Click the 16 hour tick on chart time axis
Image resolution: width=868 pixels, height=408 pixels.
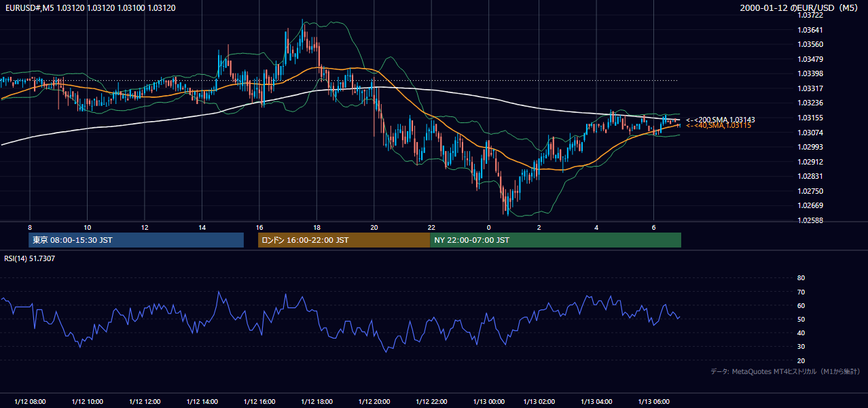tap(259, 227)
